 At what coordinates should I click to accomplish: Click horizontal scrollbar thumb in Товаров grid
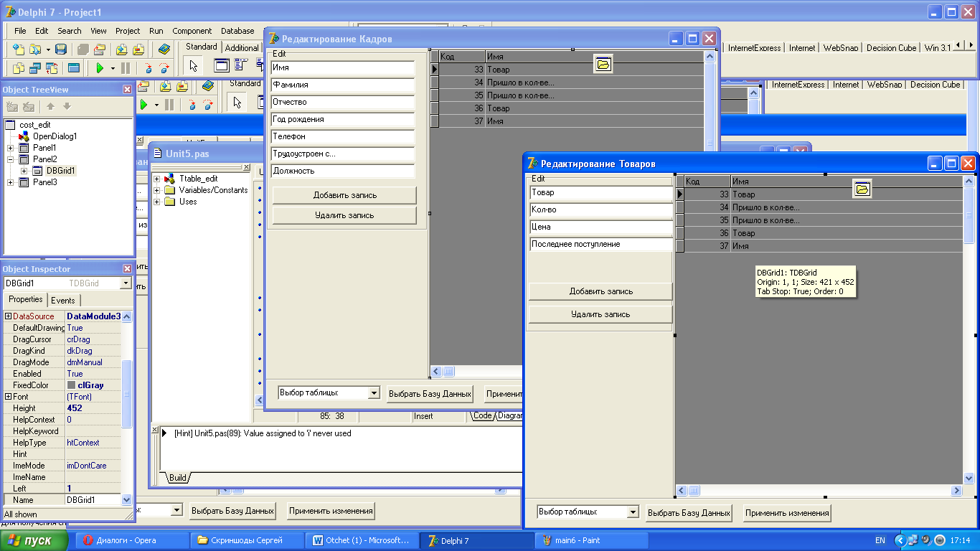692,491
